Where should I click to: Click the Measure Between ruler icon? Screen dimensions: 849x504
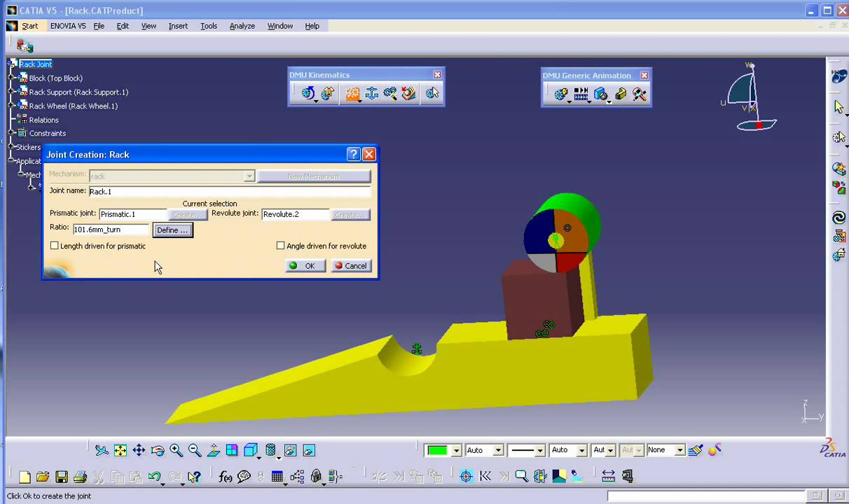pyautogui.click(x=608, y=477)
